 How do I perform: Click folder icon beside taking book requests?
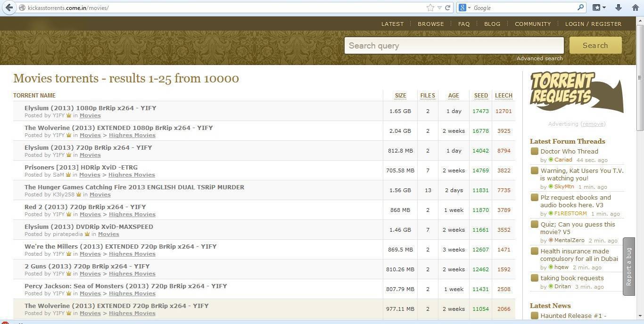pyautogui.click(x=534, y=278)
